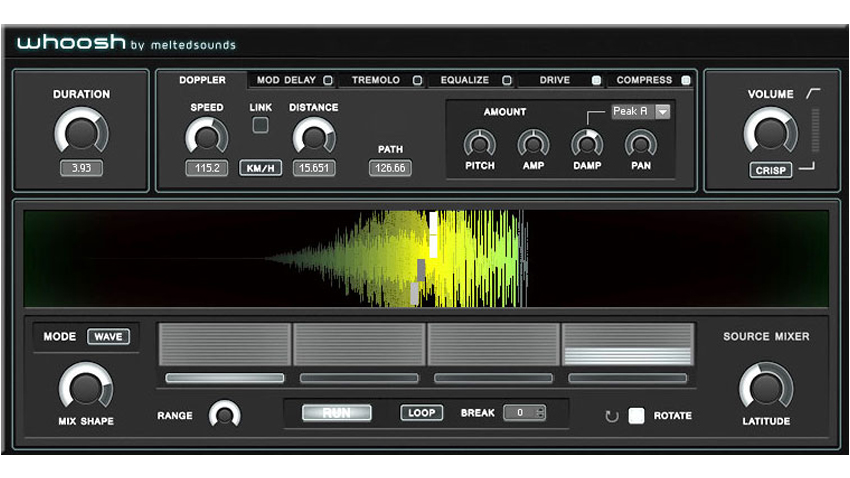Image resolution: width=850 pixels, height=478 pixels.
Task: Toggle the Compress effect switch
Action: 686,80
